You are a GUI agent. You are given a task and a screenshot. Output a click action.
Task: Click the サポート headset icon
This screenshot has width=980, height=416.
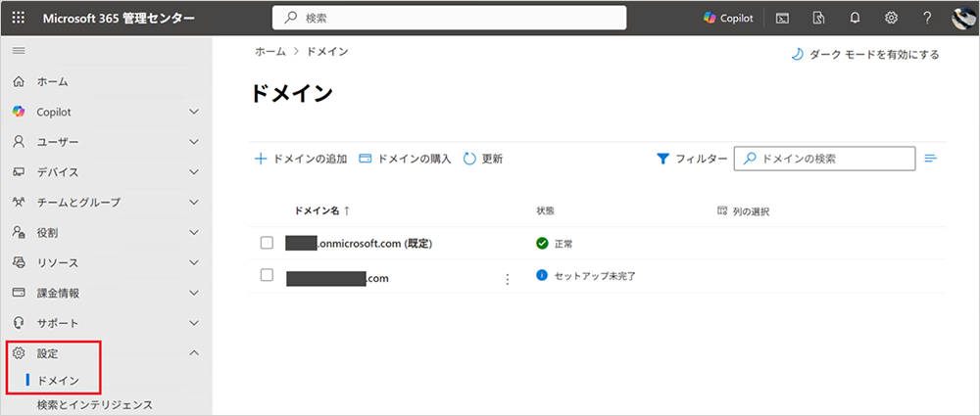coord(19,323)
